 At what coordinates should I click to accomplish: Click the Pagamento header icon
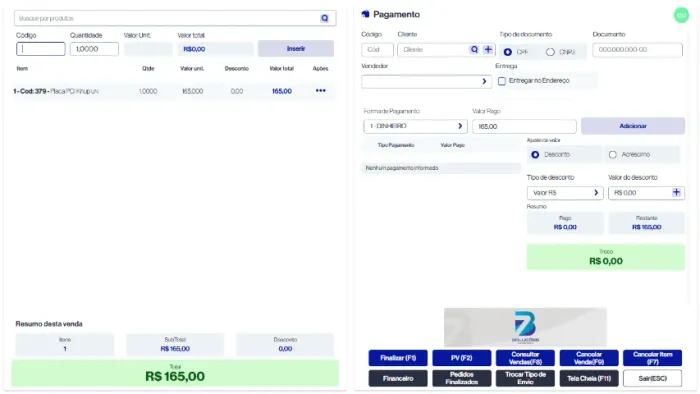pos(366,14)
